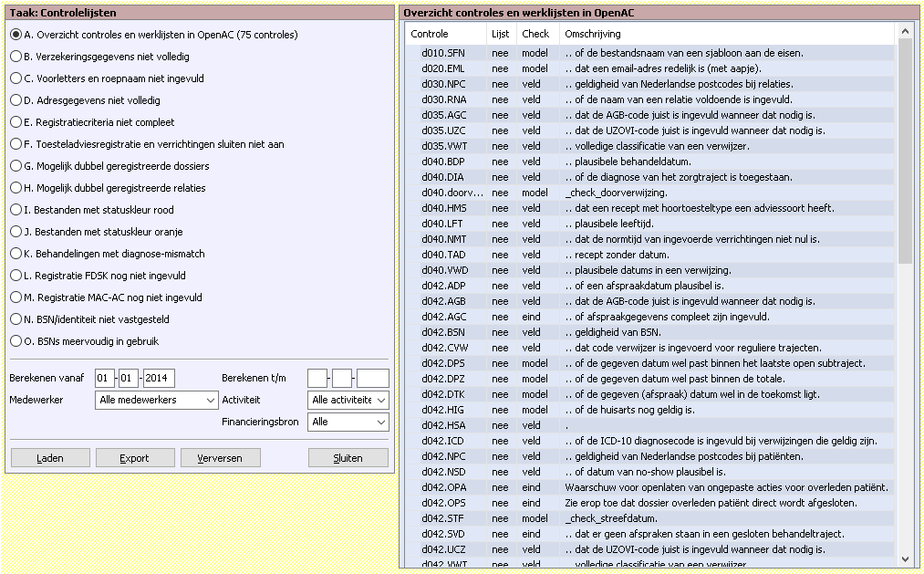Screen dimensions: 924x574
Task: Pick option K. Behandelingen met diagnose-mismatch
Action: pyautogui.click(x=16, y=254)
